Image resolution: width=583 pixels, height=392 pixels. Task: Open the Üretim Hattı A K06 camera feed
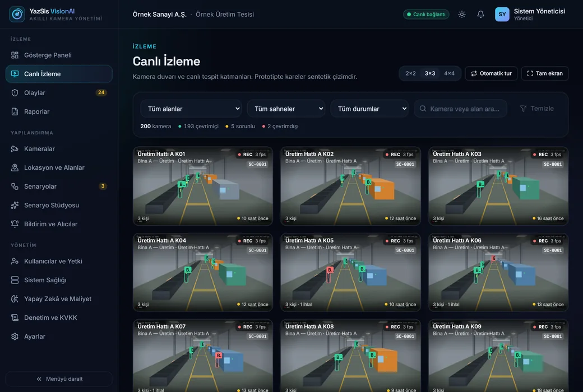(x=498, y=272)
